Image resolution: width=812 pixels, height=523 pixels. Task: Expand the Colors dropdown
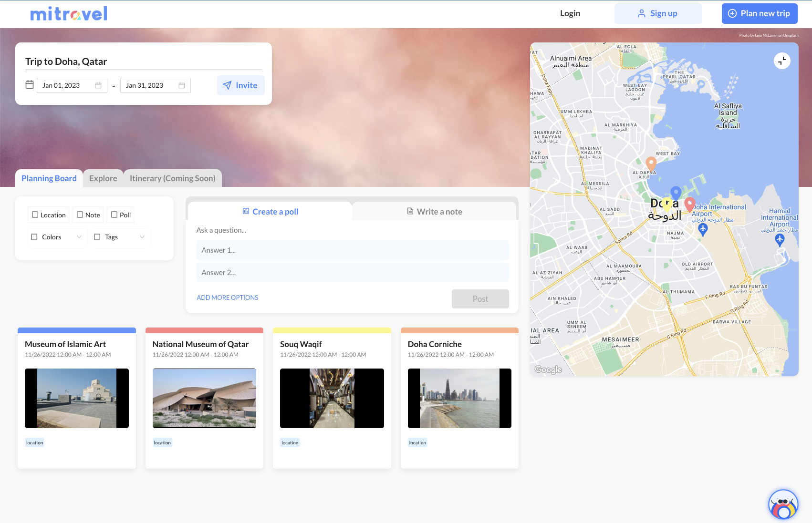79,237
